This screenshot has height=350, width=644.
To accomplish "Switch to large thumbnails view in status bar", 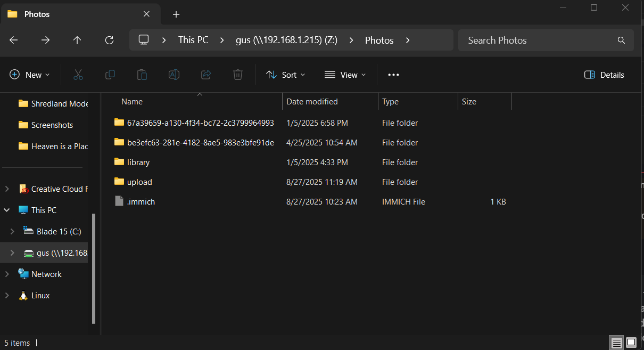I will click(631, 343).
